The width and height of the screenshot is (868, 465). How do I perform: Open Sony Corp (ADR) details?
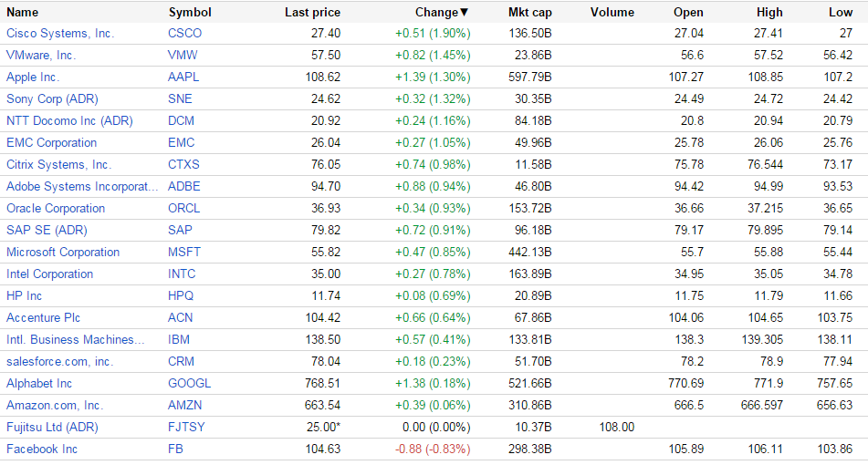(x=52, y=98)
